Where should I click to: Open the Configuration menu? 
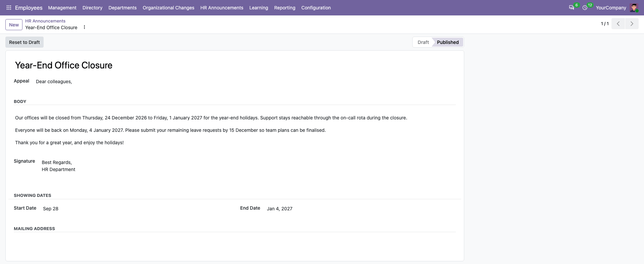[x=316, y=8]
